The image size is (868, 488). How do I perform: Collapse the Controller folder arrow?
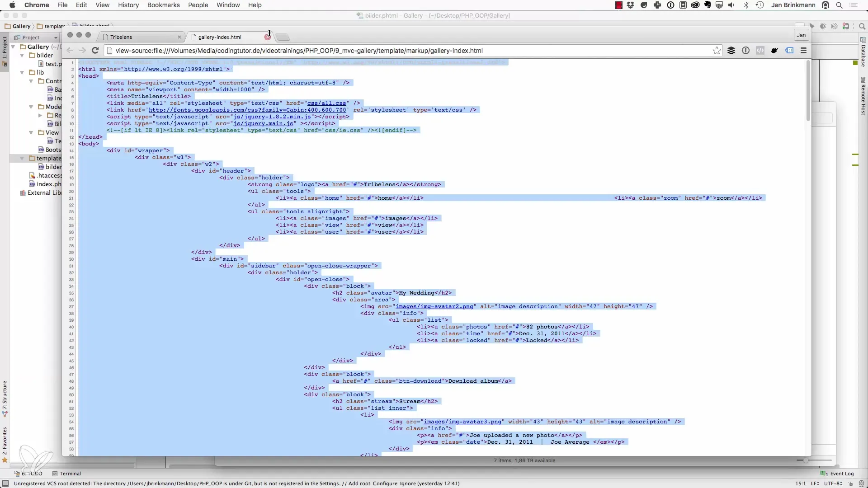(31, 81)
